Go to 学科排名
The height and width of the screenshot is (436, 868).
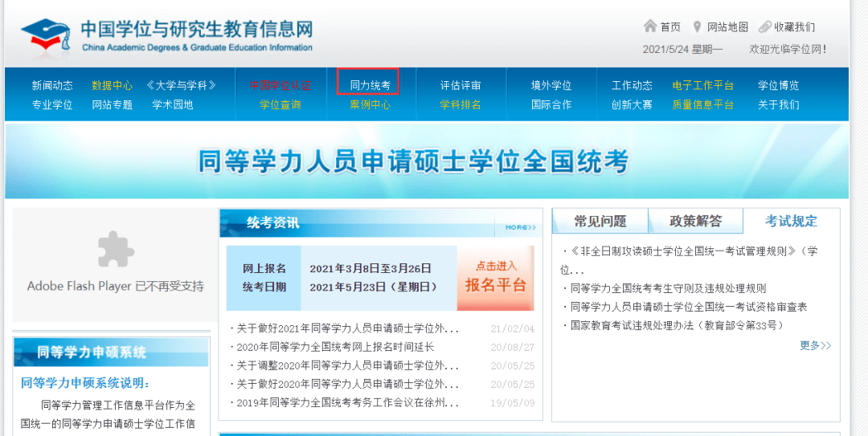tap(461, 104)
